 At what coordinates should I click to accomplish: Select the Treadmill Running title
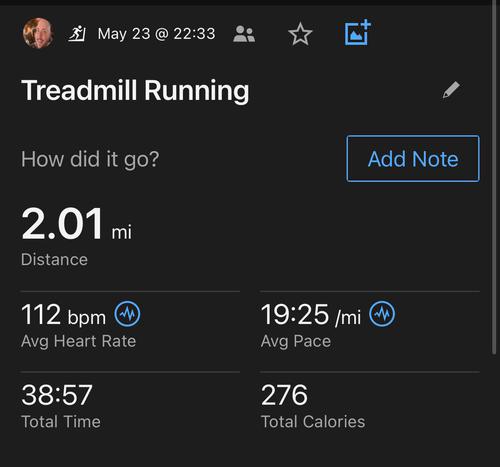click(x=135, y=91)
